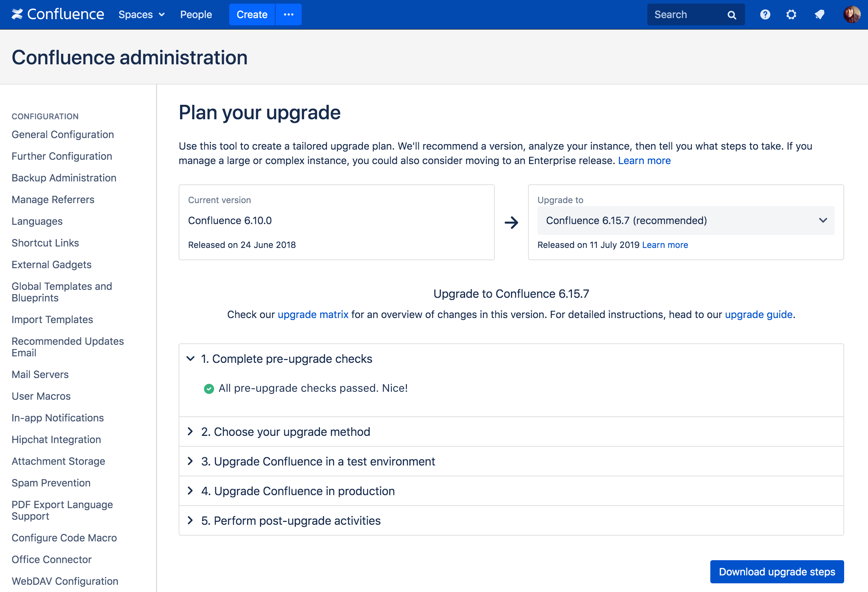Click the Settings gear icon
Image resolution: width=868 pixels, height=592 pixels.
pos(790,14)
